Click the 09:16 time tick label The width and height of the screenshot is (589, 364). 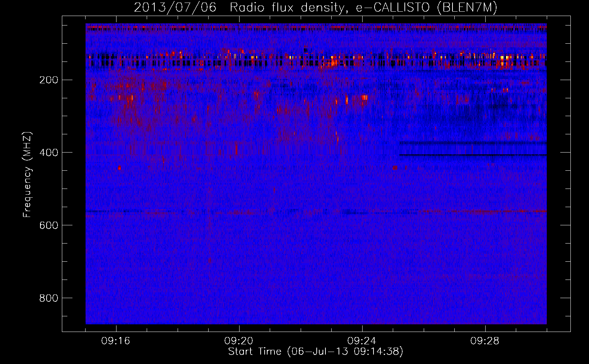116,341
